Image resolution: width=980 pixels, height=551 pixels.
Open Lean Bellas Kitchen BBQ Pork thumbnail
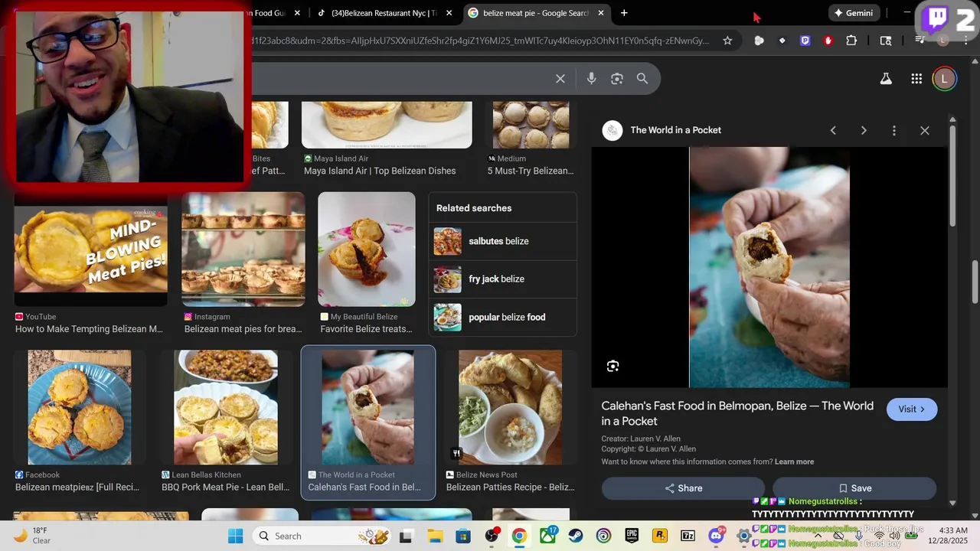pos(226,408)
